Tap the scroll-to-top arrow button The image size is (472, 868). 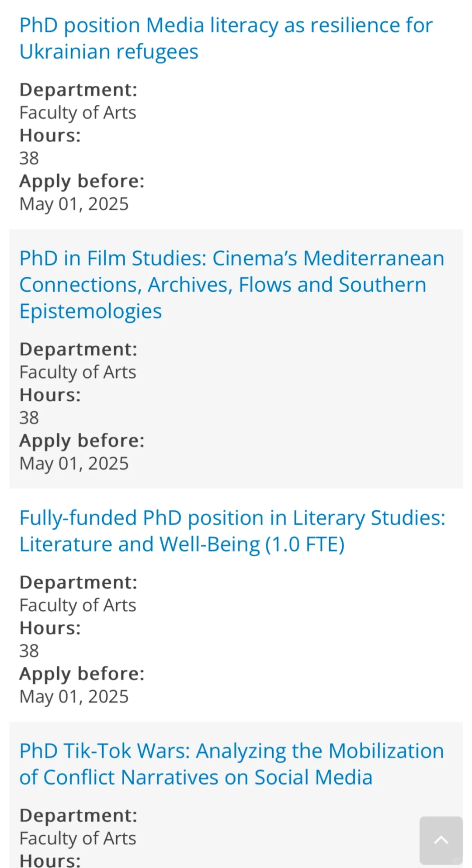(441, 840)
